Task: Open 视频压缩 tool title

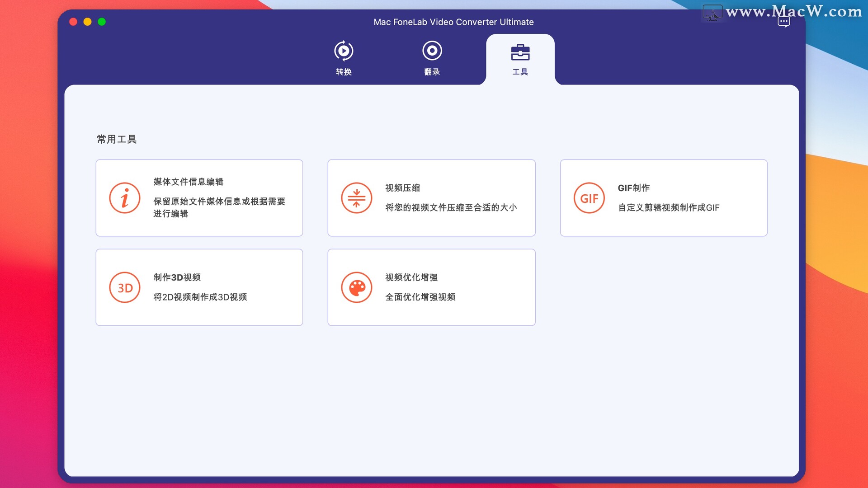Action: point(403,188)
